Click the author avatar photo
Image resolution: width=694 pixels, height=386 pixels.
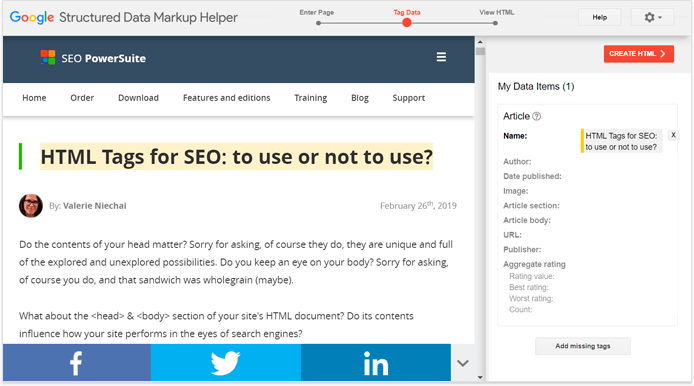click(31, 205)
